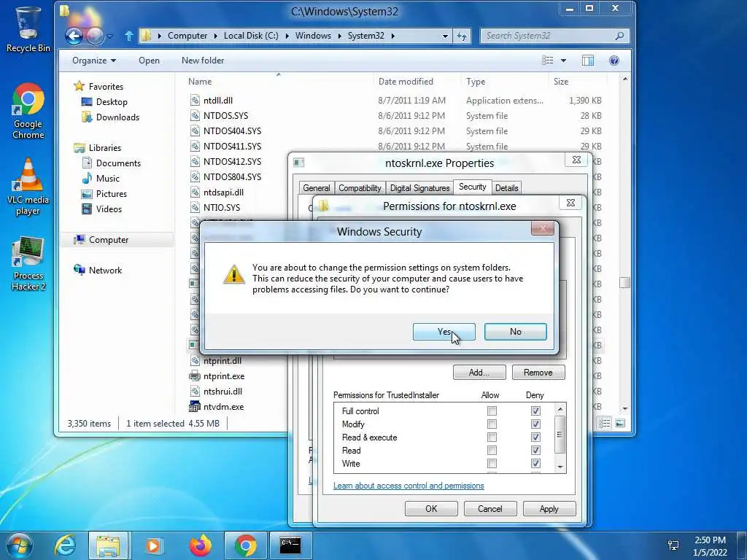Viewport: 747px width, 560px height.
Task: Open Internet Explorer from taskbar
Action: (x=65, y=545)
